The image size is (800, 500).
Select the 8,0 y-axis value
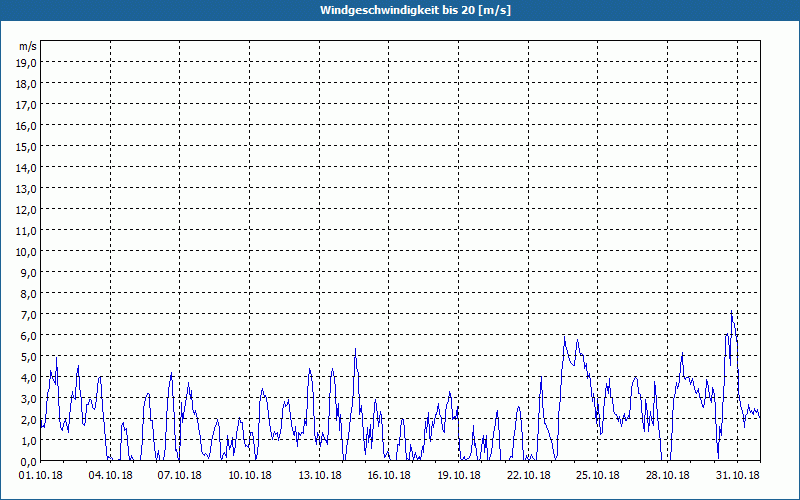[29, 294]
